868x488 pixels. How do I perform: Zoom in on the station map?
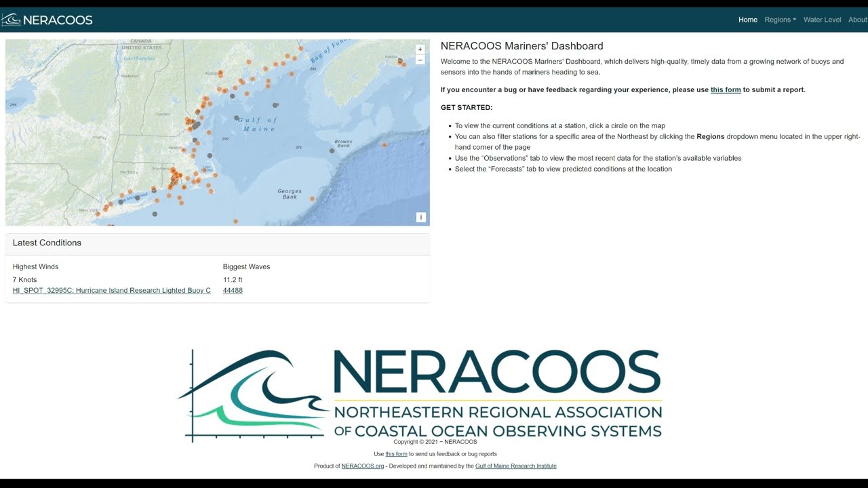coord(420,49)
